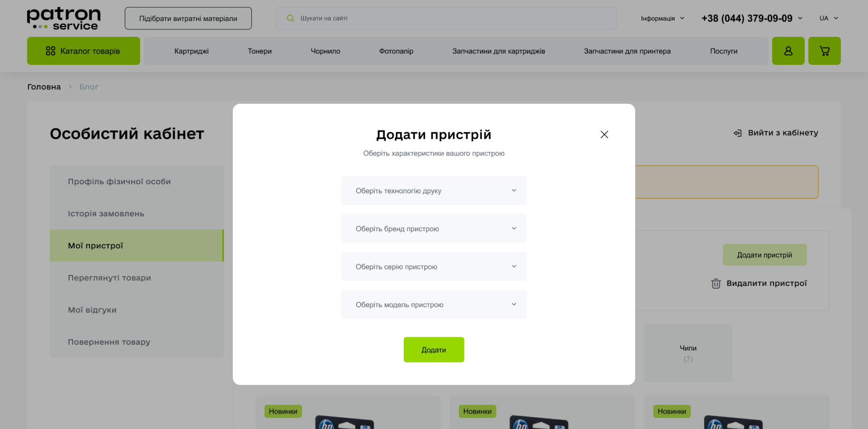This screenshot has width=868, height=429.
Task: Click the search magnifier icon
Action: coord(291,18)
